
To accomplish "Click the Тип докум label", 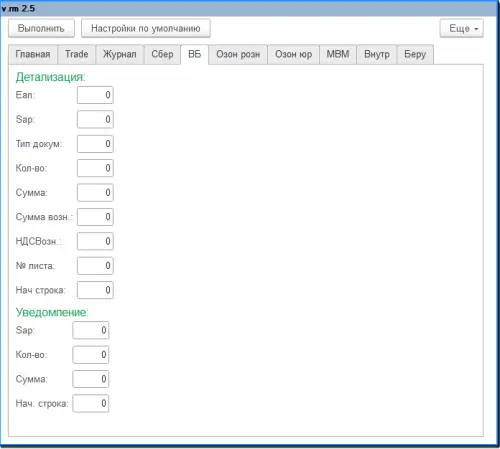I will (x=39, y=144).
